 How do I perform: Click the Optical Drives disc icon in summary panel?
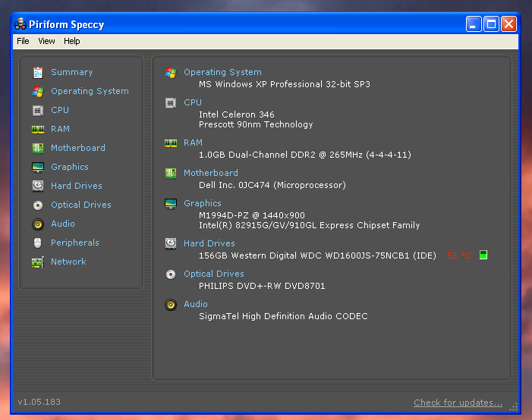(171, 274)
